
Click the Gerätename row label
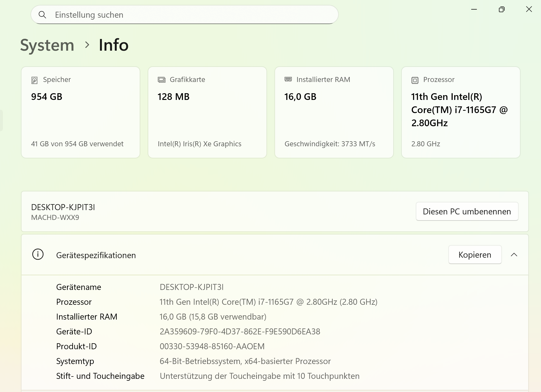point(79,287)
